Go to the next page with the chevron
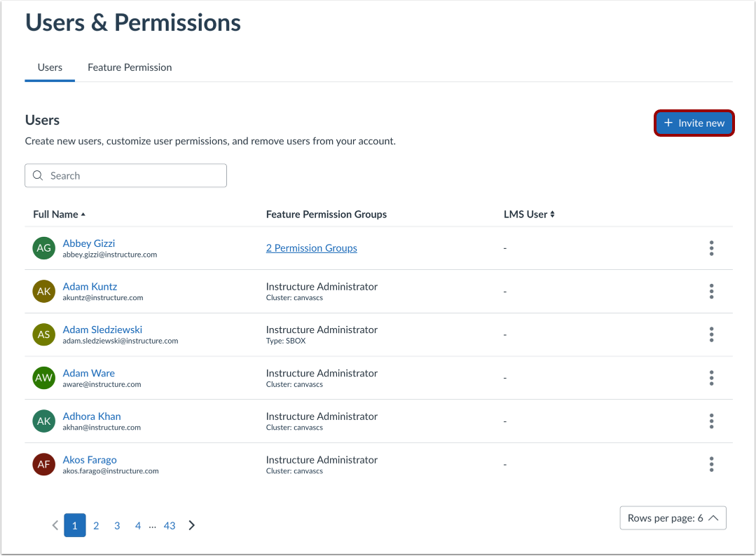 (191, 524)
